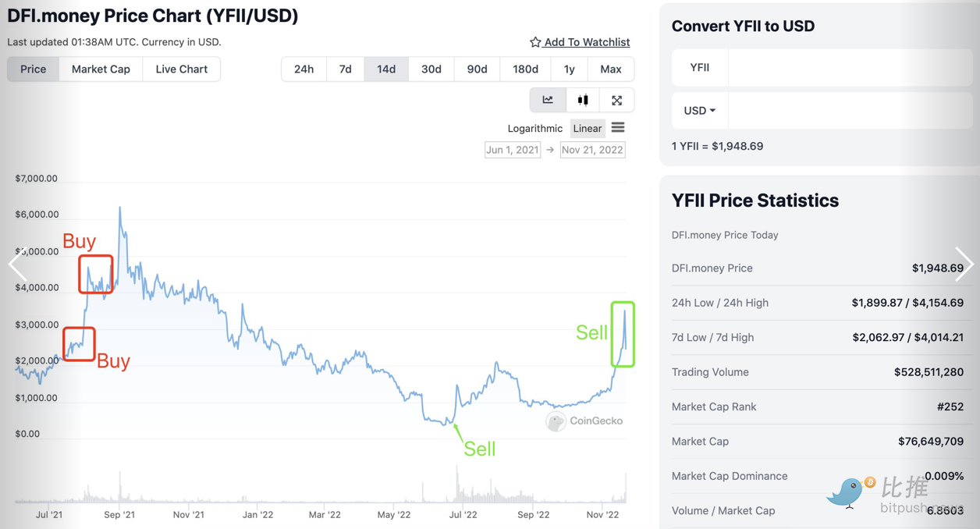This screenshot has width=980, height=529.
Task: Click the watchlist star icon
Action: 535,42
